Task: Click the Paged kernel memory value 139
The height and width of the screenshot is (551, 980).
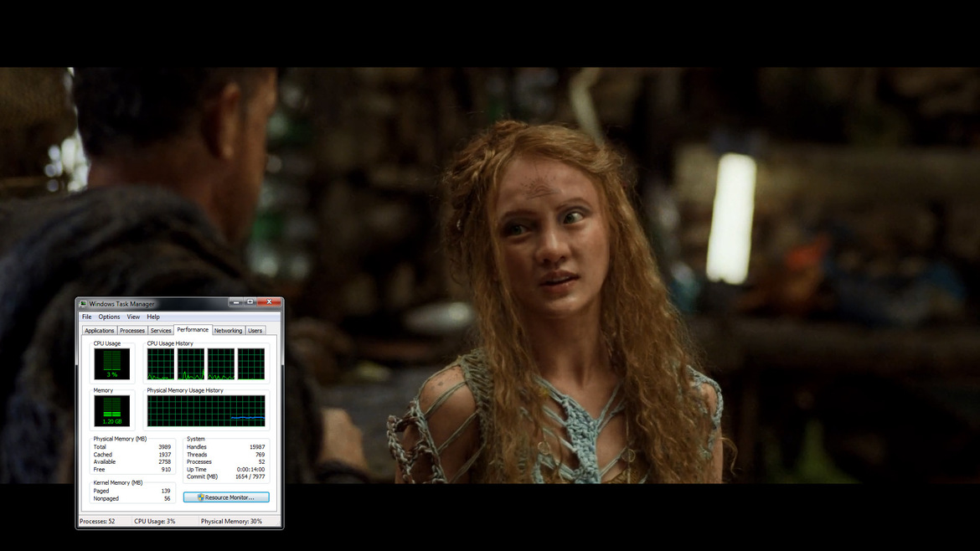Action: (x=166, y=491)
